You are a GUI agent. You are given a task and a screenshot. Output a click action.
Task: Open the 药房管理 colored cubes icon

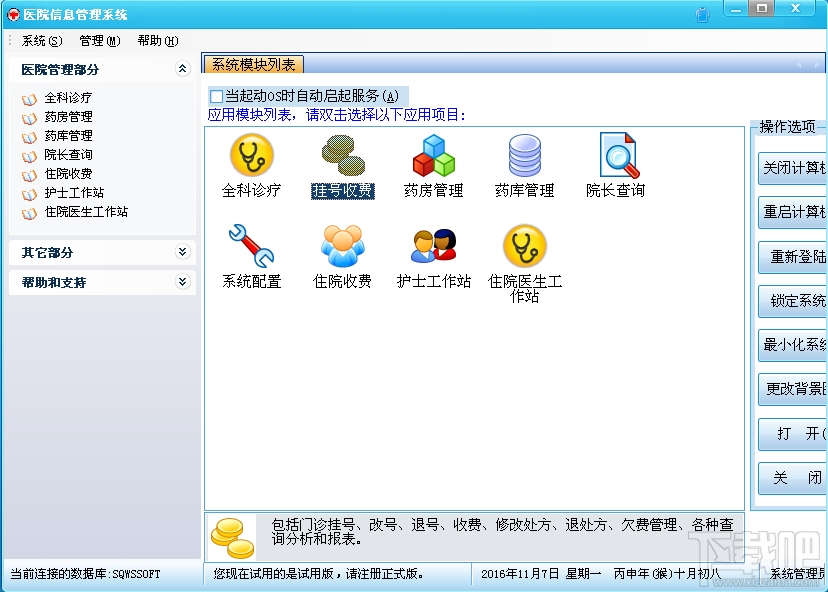434,155
